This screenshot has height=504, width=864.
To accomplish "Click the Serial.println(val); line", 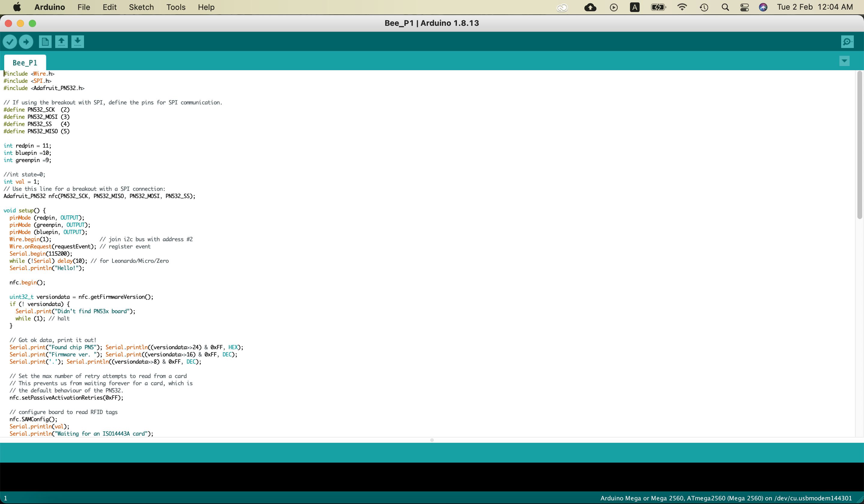I will (x=39, y=427).
